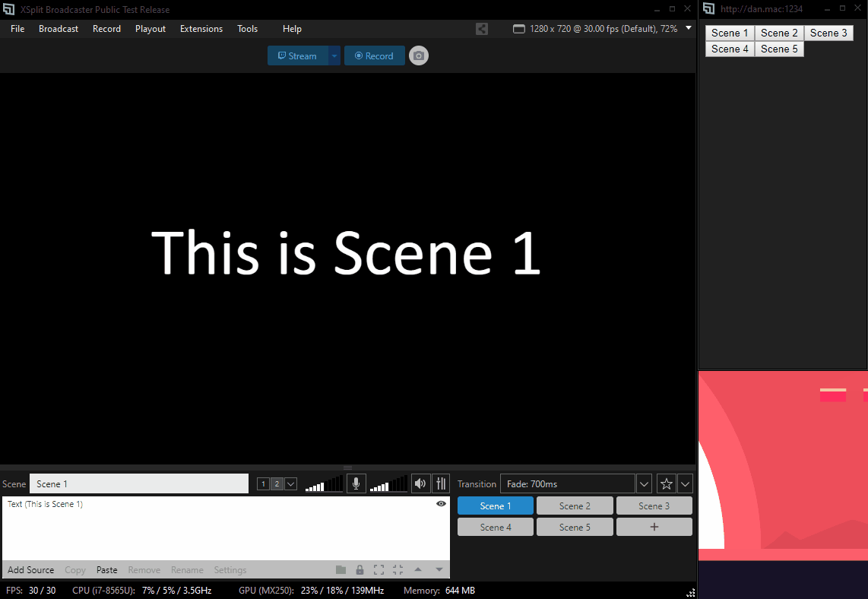868x599 pixels.
Task: Click Rename in sources toolbar
Action: (187, 569)
